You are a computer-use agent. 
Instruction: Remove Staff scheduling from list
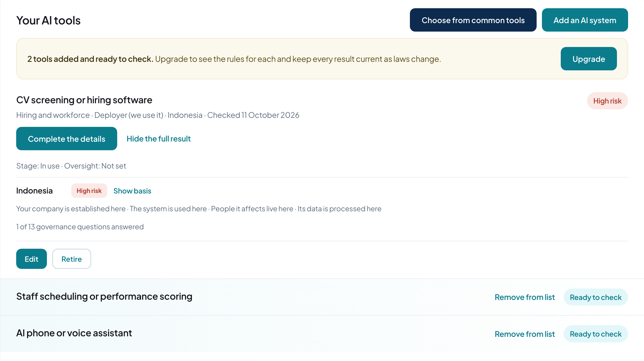[525, 297]
